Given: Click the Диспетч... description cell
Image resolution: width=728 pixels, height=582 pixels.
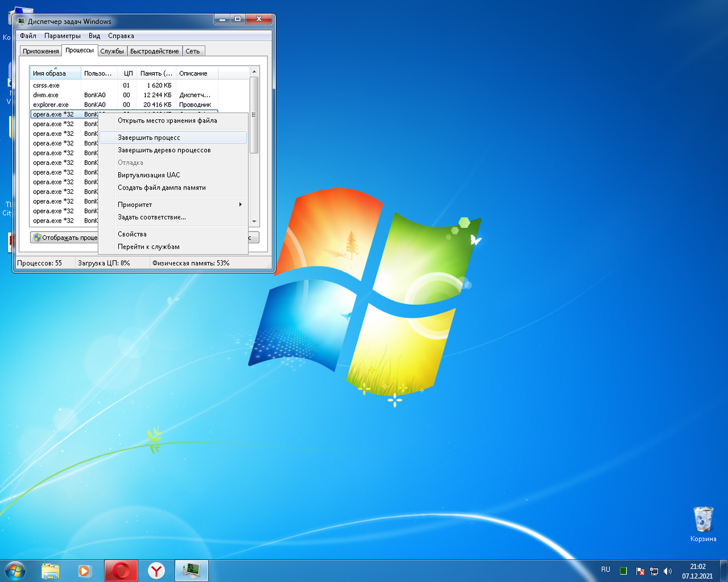Looking at the screenshot, I should (x=195, y=95).
